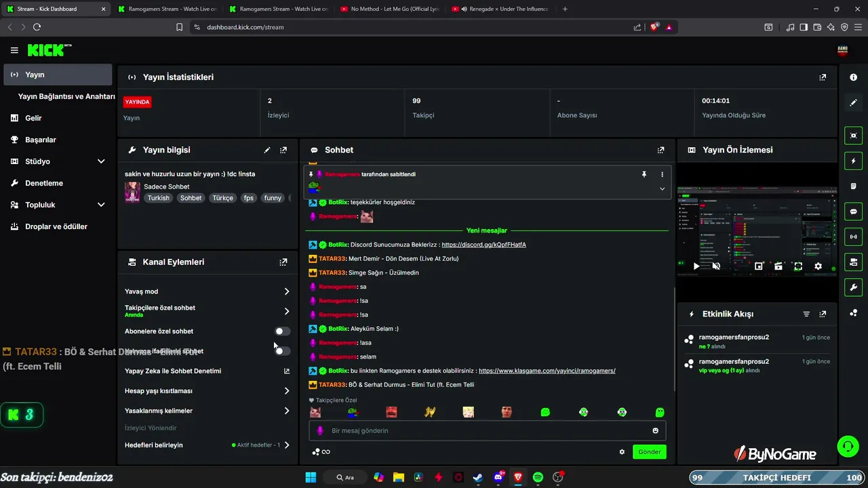Pop out the Sohbet chat panel
The height and width of the screenshot is (488, 868).
[x=661, y=150]
